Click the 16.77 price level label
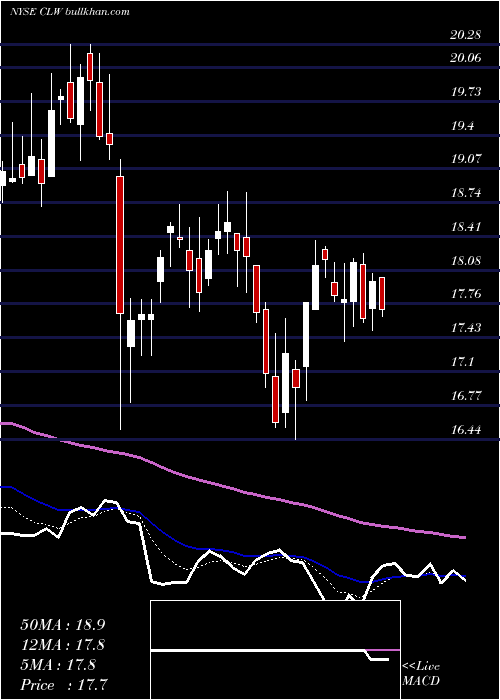 click(466, 396)
